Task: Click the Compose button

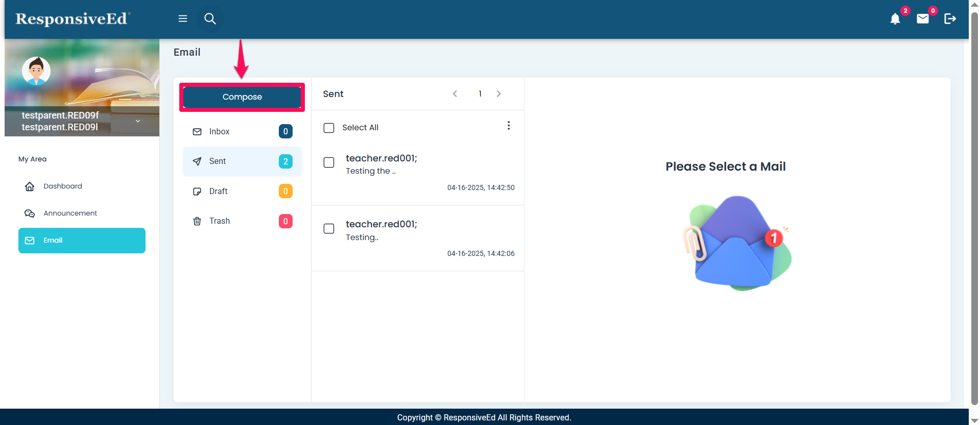Action: pos(242,97)
